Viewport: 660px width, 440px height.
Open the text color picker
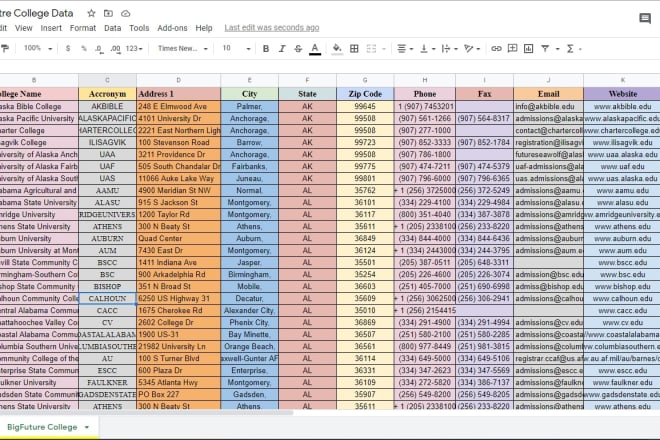click(315, 49)
